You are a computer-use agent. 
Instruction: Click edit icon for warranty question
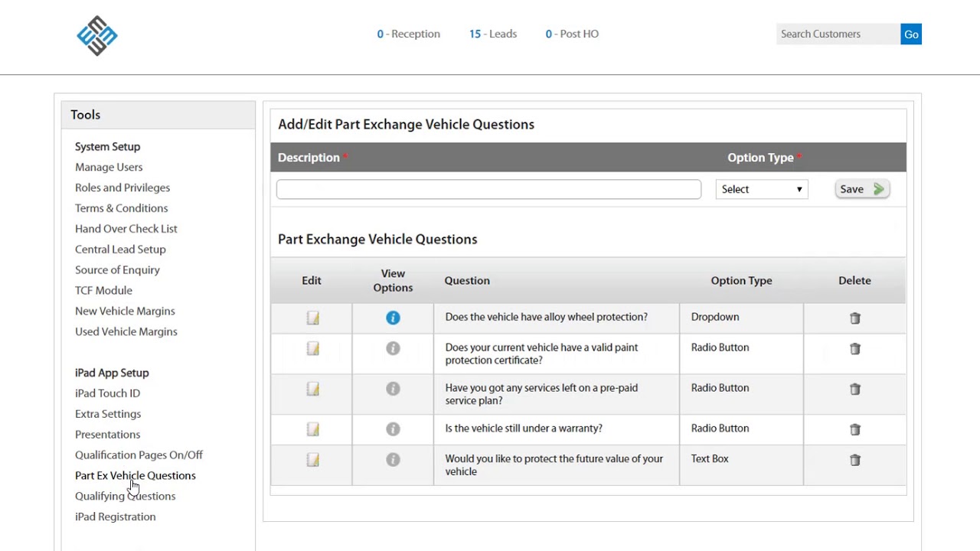(x=312, y=429)
